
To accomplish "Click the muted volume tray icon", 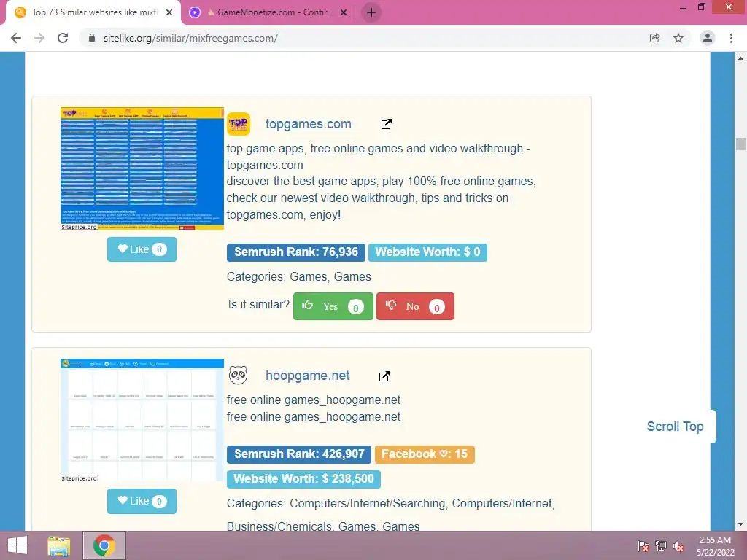I will (x=678, y=546).
